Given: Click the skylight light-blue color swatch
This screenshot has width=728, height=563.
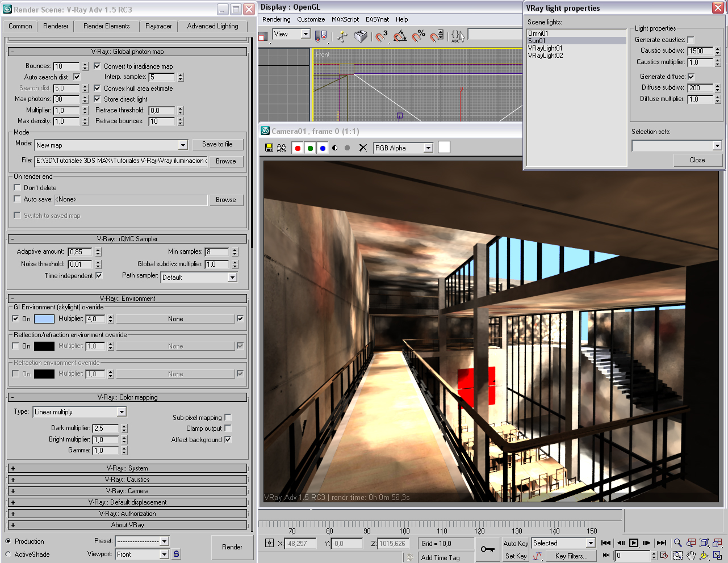Looking at the screenshot, I should (x=44, y=319).
